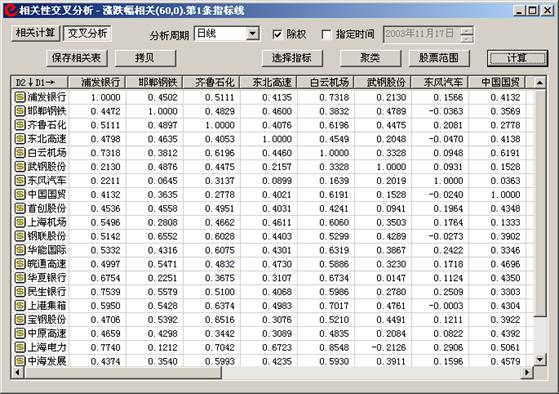Click the D2↓D1→ corner header
559x394 pixels.
coord(40,82)
